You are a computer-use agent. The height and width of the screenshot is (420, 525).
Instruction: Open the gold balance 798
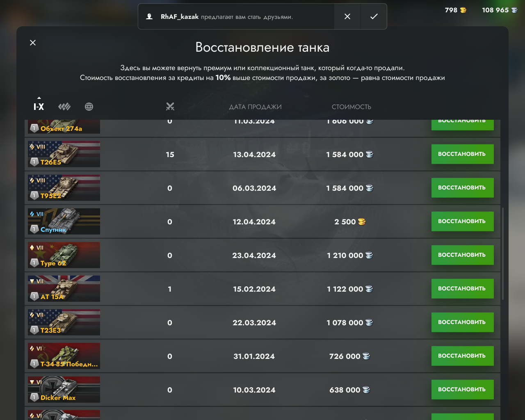tap(455, 10)
